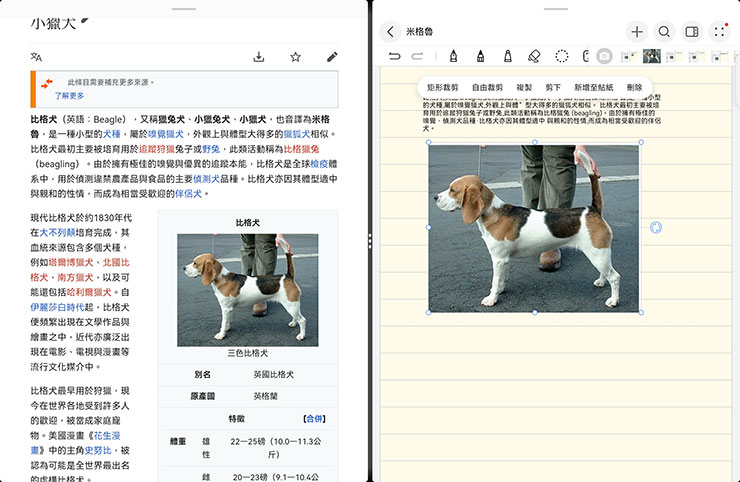The width and height of the screenshot is (740, 482).
Task: Rotate the selected beagle image handle
Action: tap(656, 228)
